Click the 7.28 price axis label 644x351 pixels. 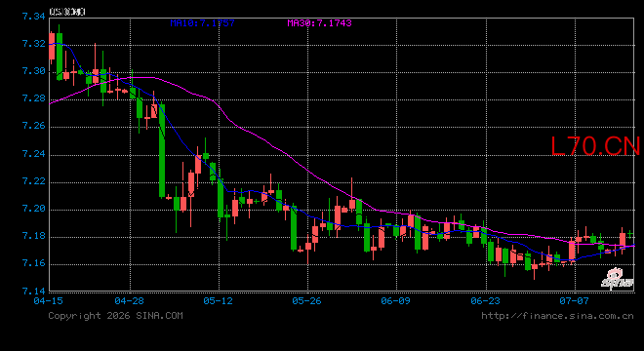34,98
